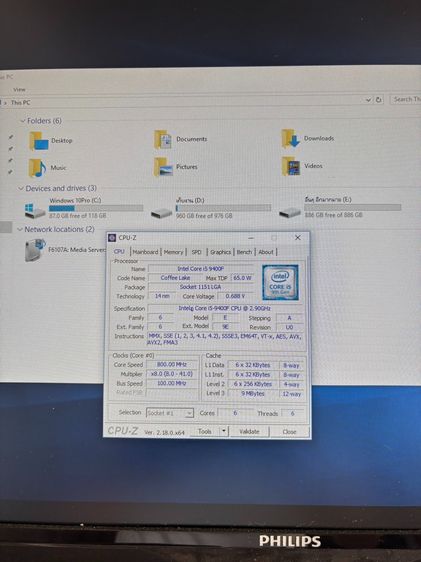This screenshot has height=562, width=421.
Task: Open the Desktop folder icon
Action: [x=39, y=141]
